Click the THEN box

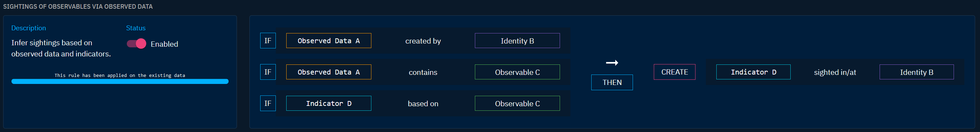(612, 83)
